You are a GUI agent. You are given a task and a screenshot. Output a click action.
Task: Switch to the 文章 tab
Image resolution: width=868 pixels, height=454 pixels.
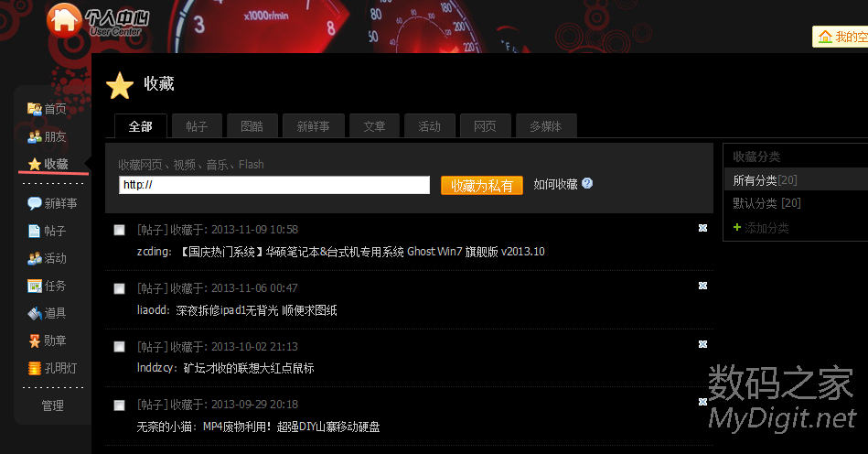click(374, 126)
